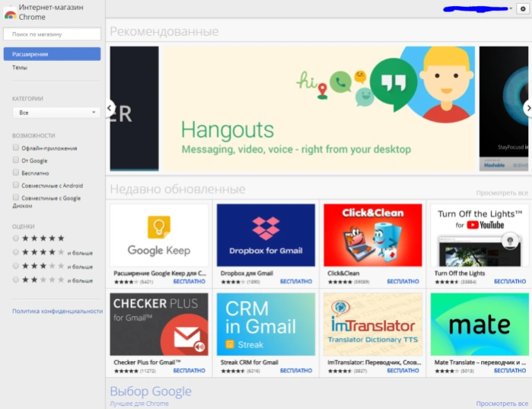The image size is (532, 409).
Task: Check the От Google checkbox
Action: pyautogui.click(x=16, y=160)
